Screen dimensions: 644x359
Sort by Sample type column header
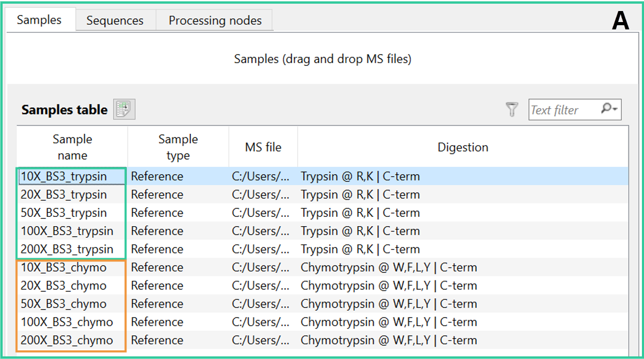178,147
